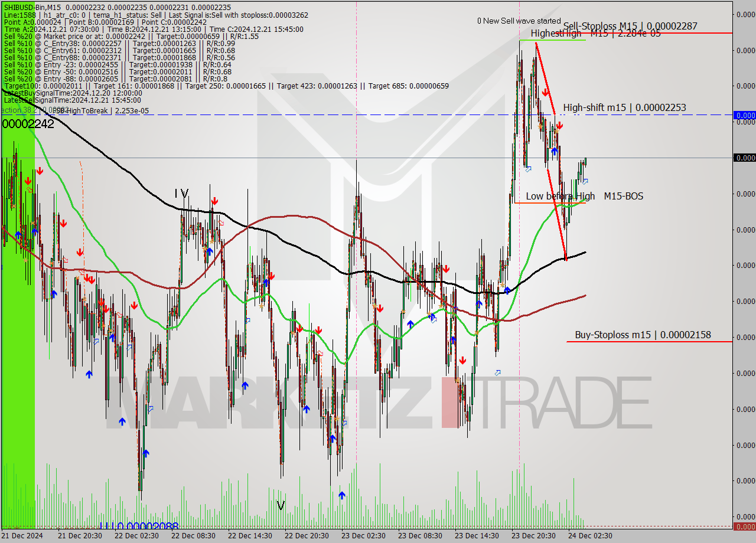Image resolution: width=756 pixels, height=543 pixels.
Task: Select the 'Sell %20 @ Entry -88' row
Action: tap(116, 78)
